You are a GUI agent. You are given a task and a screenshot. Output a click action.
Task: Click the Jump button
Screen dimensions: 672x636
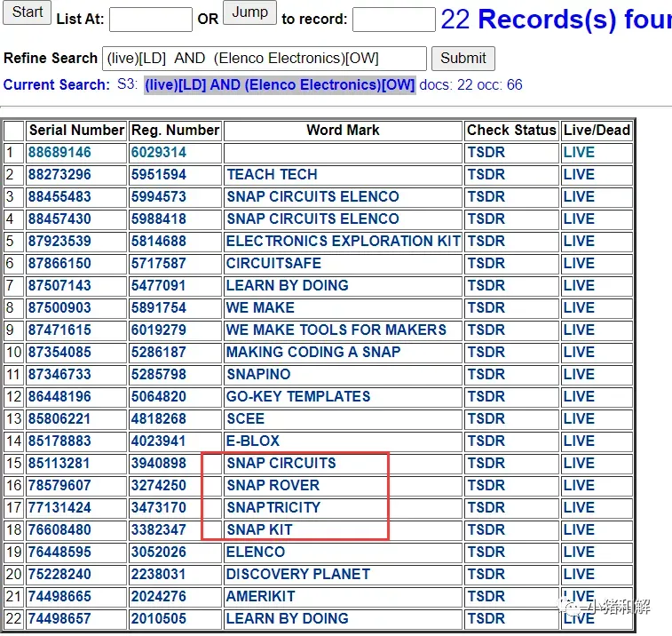click(249, 12)
